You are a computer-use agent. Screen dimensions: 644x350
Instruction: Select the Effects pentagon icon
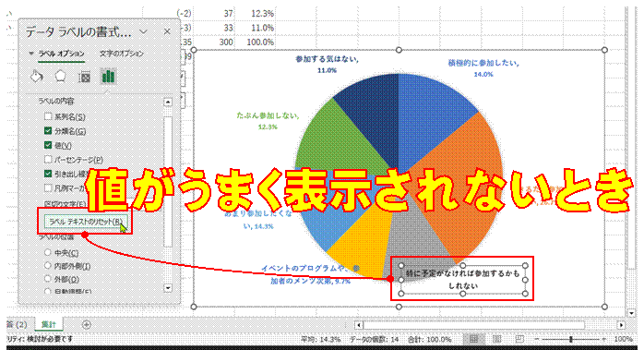click(60, 77)
